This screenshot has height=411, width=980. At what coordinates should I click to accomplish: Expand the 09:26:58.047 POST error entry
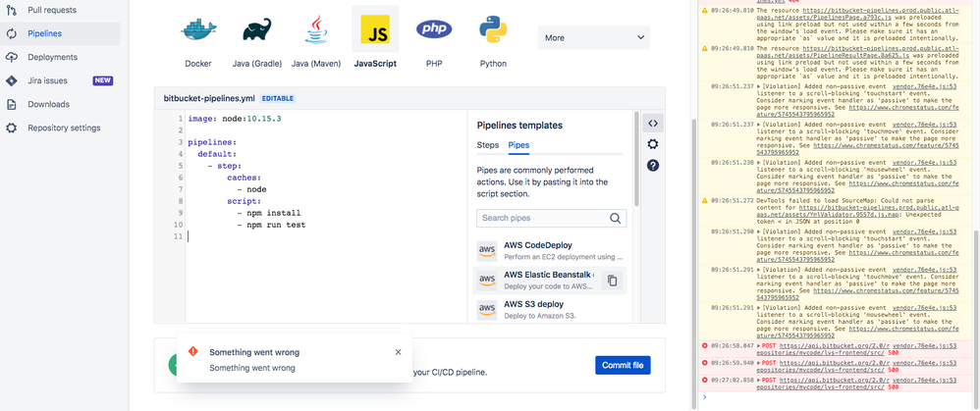tap(758, 345)
